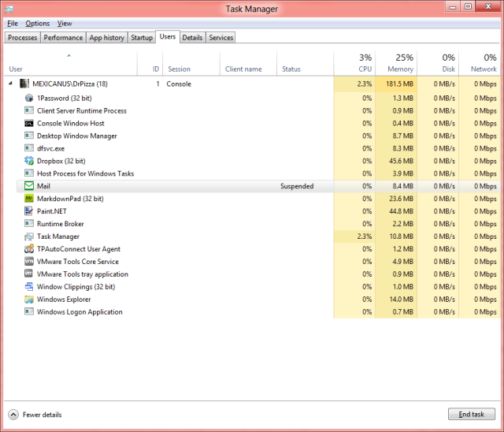Click the 44.8 MB memory value
This screenshot has height=432, width=504.
(x=401, y=211)
